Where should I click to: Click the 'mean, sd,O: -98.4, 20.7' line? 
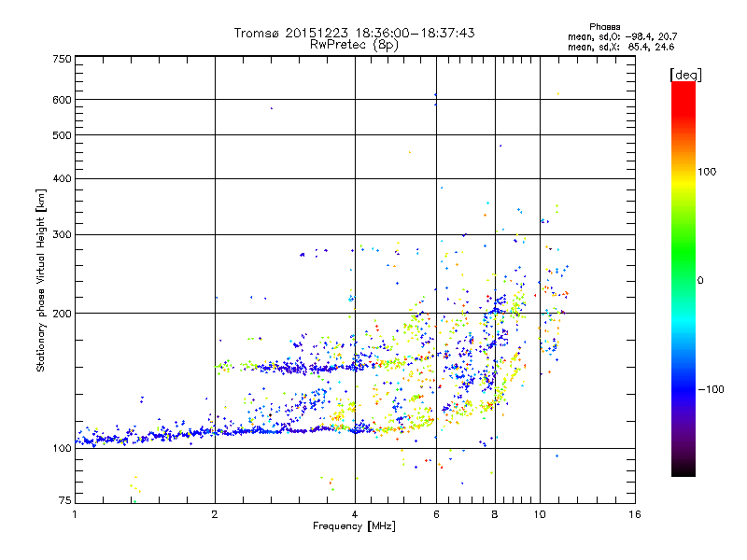[622, 37]
